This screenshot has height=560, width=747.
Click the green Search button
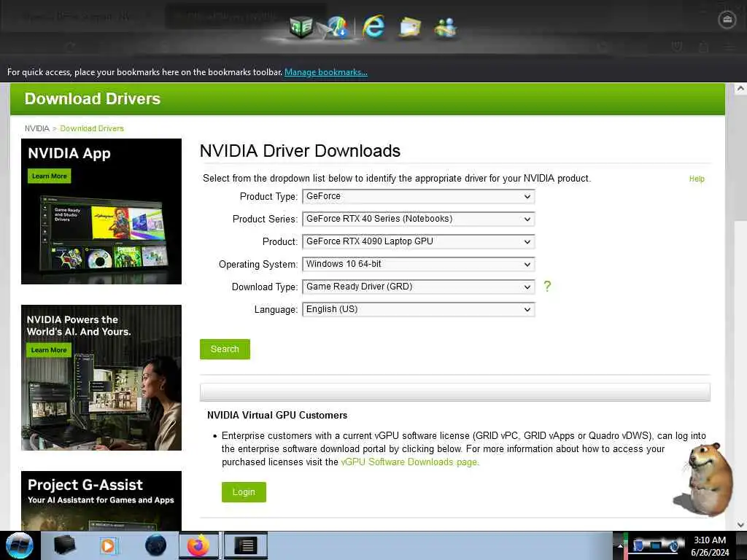225,349
